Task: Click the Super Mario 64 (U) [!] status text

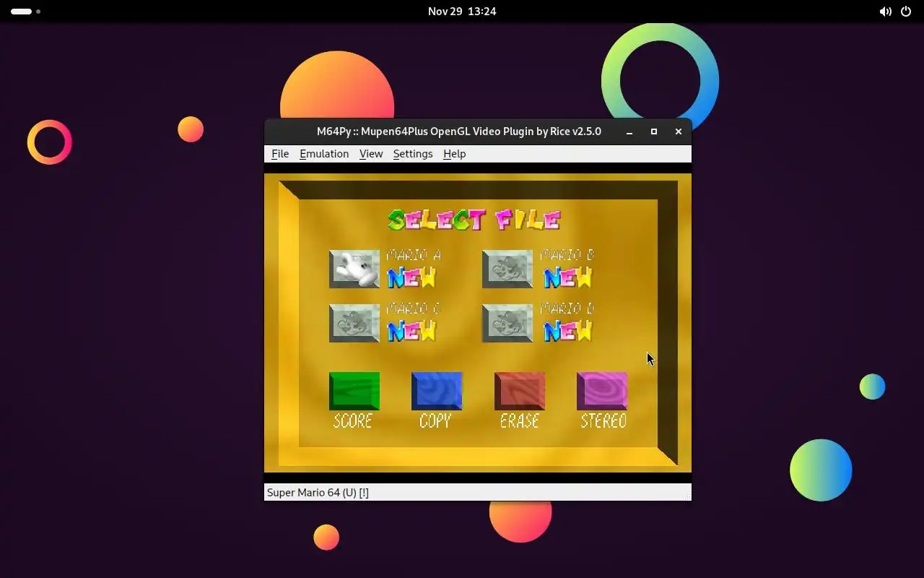Action: click(x=318, y=493)
